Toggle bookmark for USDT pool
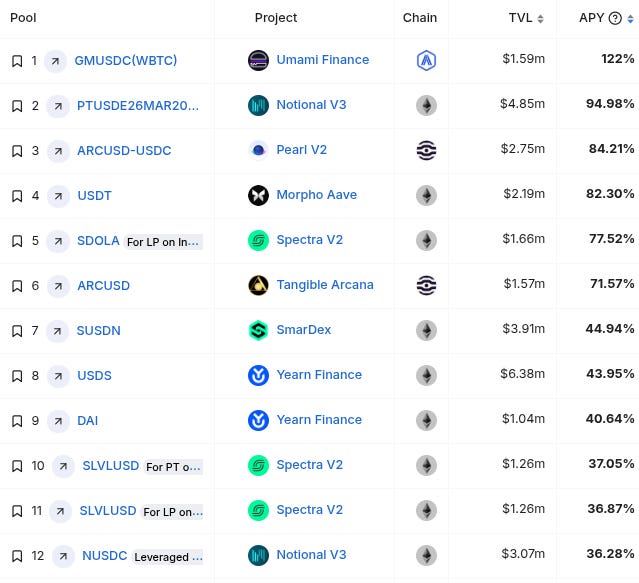 (x=17, y=196)
